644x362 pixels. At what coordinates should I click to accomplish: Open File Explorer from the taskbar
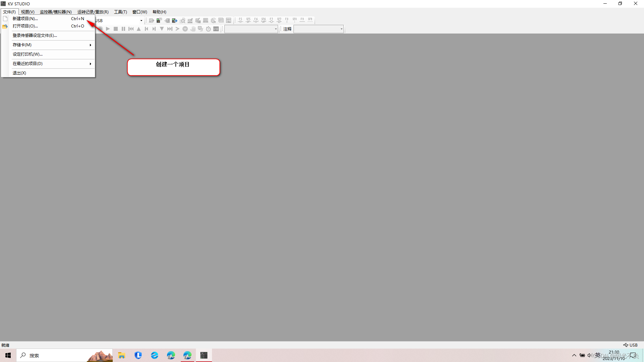(x=121, y=355)
